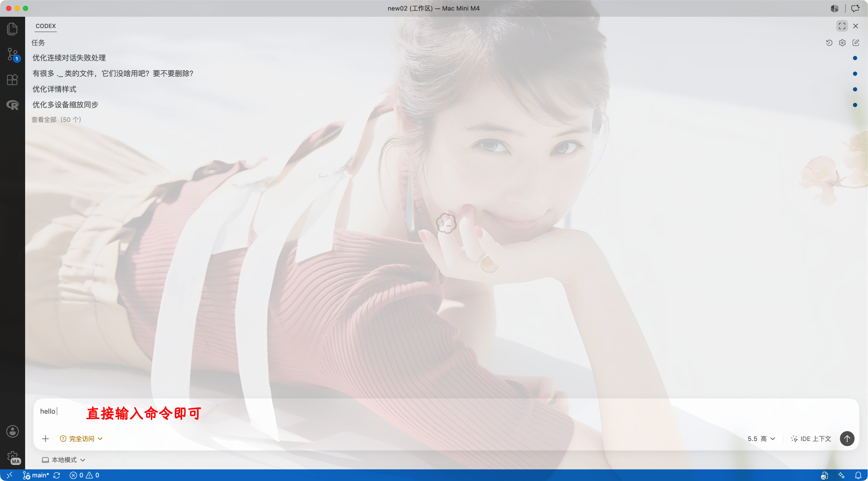This screenshot has height=481, width=868.
Task: Click the sync changes icon beside main*
Action: coord(56,475)
